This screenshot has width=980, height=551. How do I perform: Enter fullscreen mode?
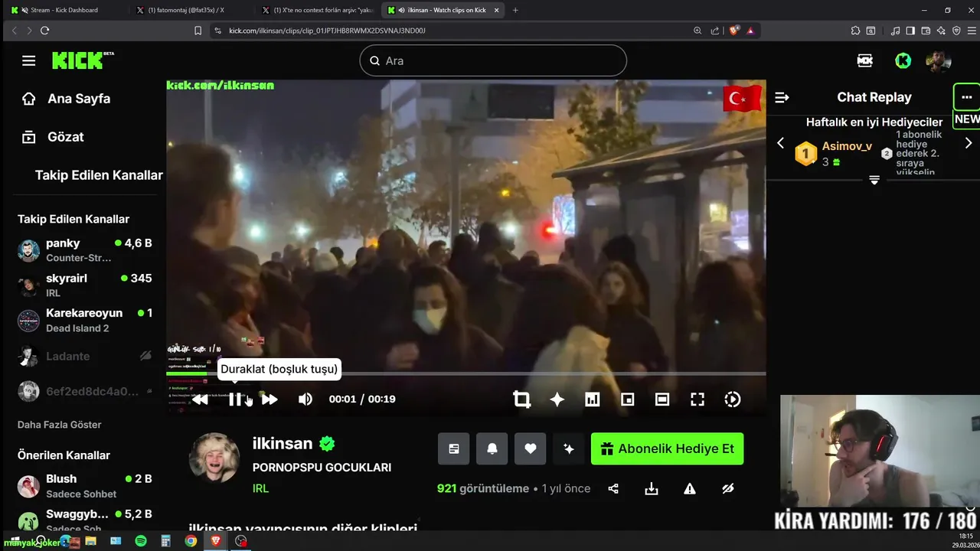click(697, 399)
